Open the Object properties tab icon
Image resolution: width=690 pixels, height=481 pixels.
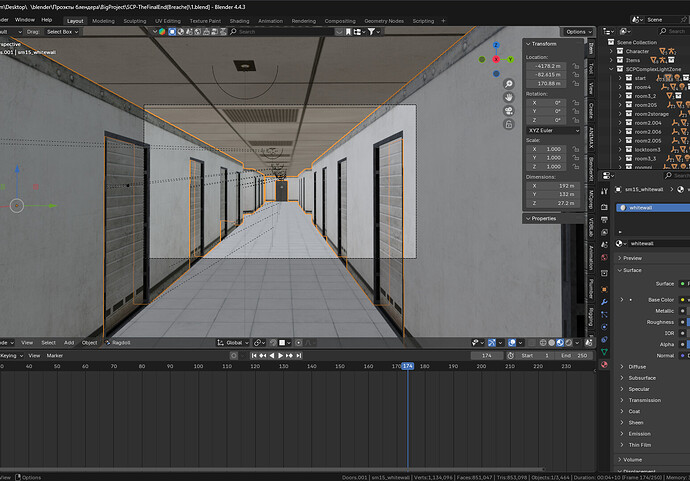pos(604,289)
